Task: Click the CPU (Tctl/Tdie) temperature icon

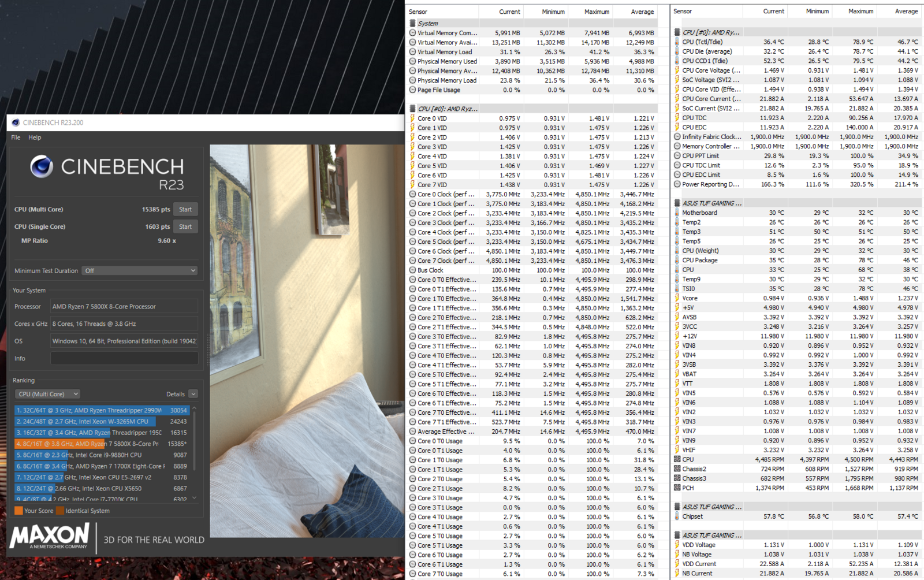Action: pos(677,42)
